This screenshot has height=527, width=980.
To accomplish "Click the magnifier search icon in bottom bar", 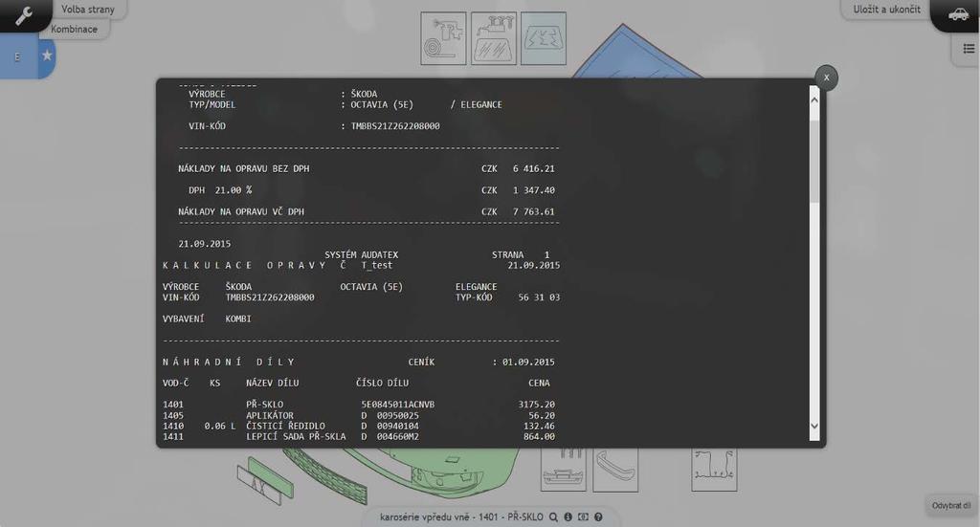I will click(x=553, y=517).
